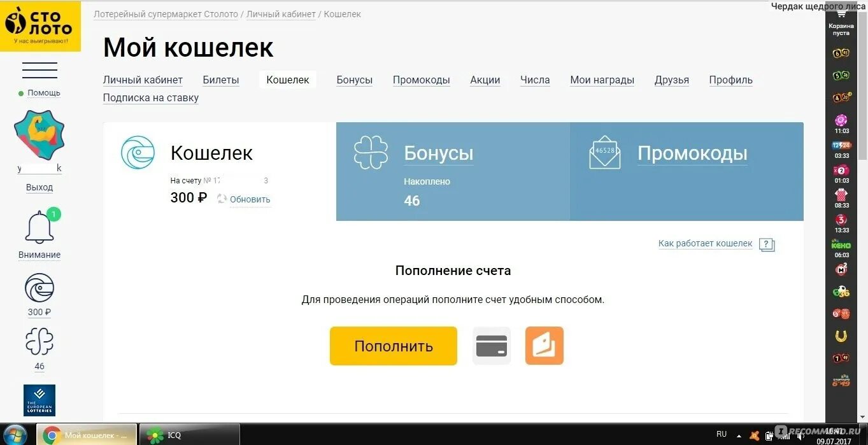Click sidebar 300 ₽ balance text

(x=39, y=312)
